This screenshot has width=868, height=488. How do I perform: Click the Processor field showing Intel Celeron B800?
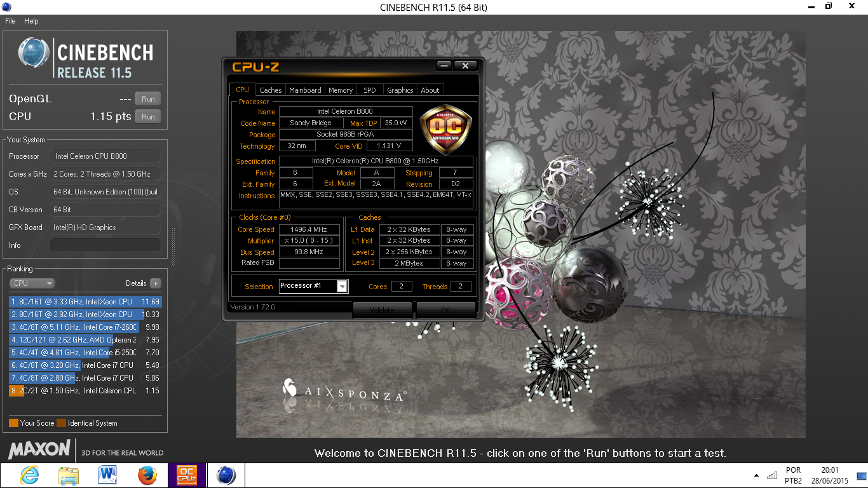(105, 156)
